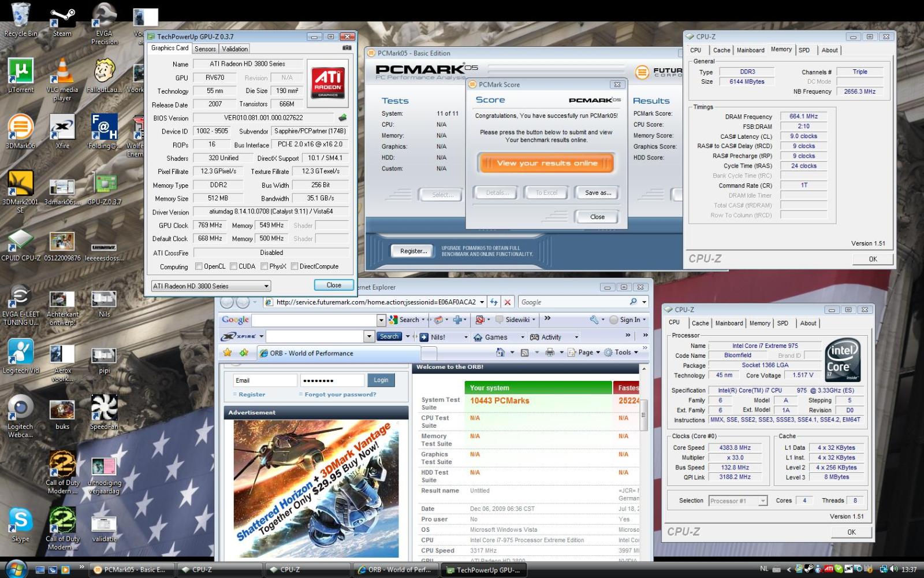Open the Xfire toolbar search box dropdown
Viewport: 924px width, 578px height.
pos(370,336)
